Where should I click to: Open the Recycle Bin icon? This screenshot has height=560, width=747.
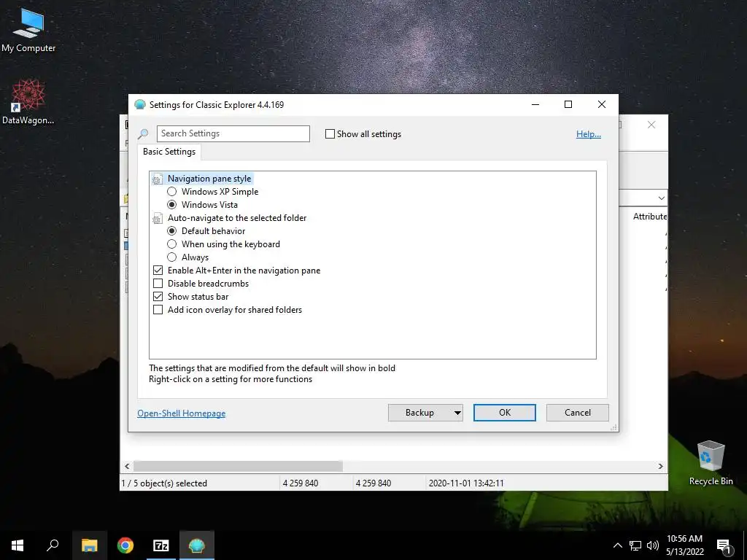(x=711, y=463)
